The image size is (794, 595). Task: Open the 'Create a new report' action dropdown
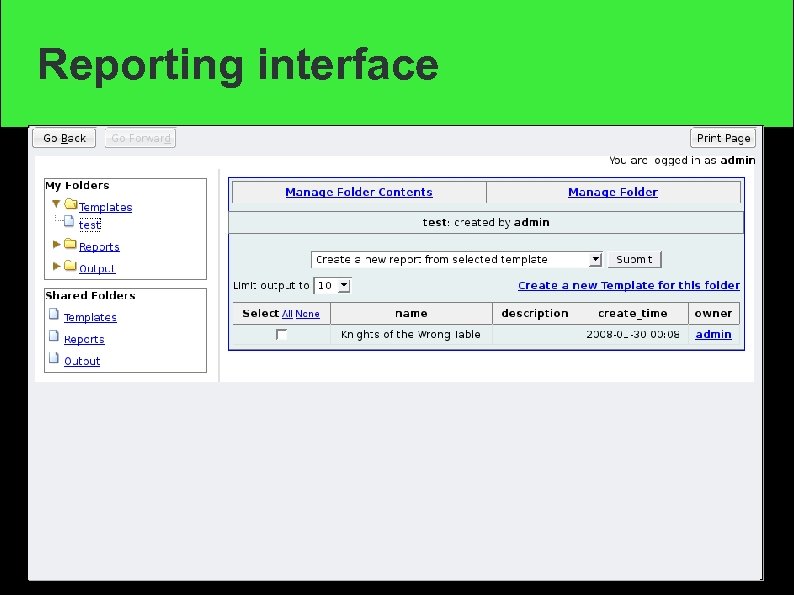pos(456,260)
